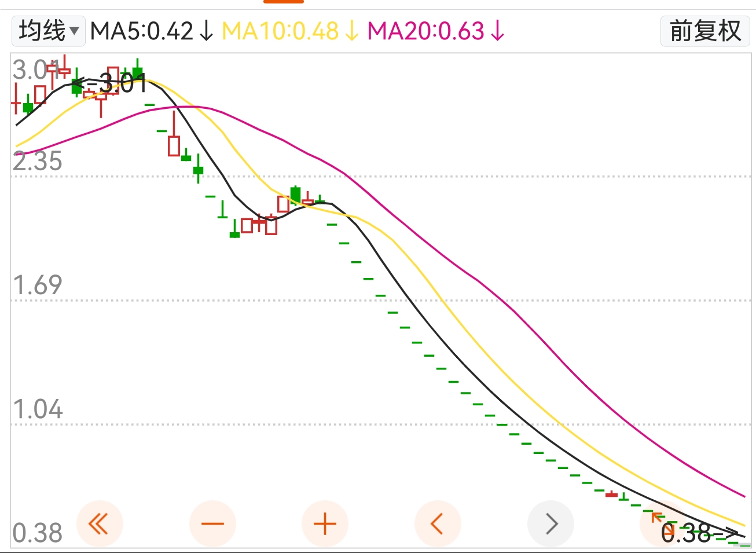Screen dimensions: 756x553
Task: Click the 2.35 price axis label
Action: 38,161
